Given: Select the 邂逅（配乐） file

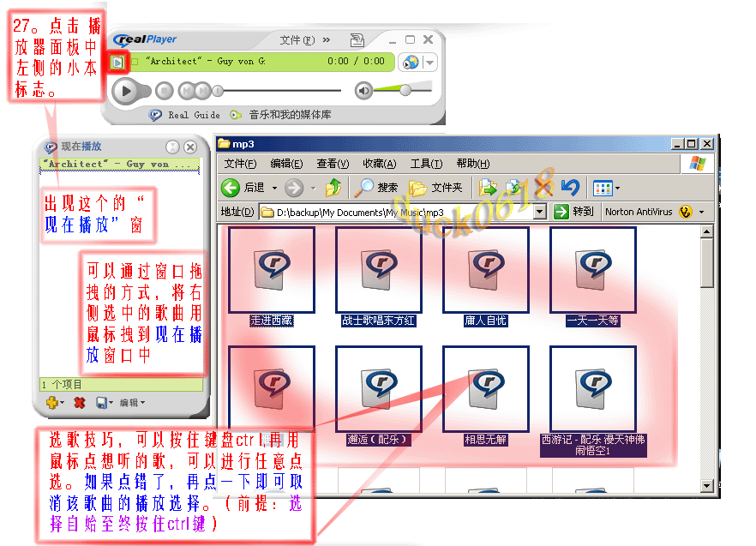Looking at the screenshot, I should 379,396.
